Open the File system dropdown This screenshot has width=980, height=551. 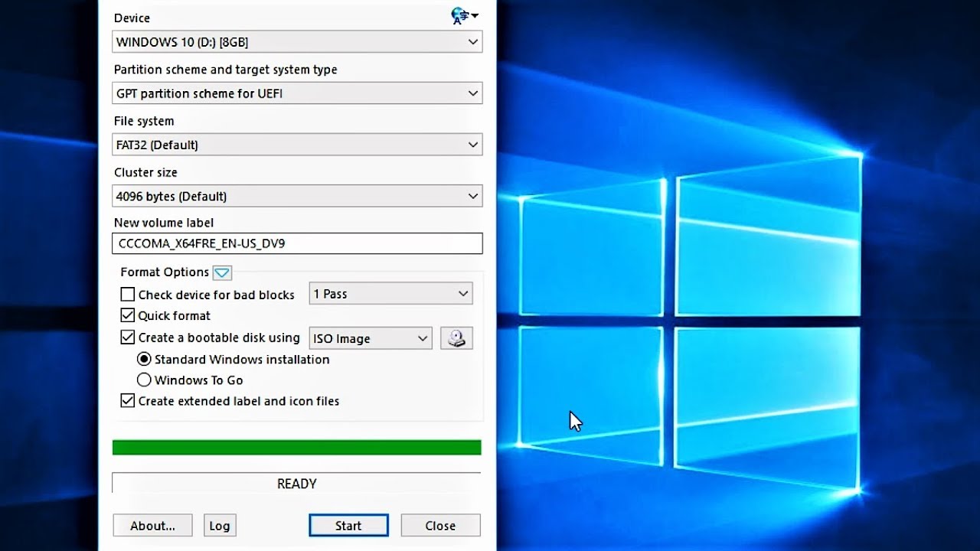(297, 145)
